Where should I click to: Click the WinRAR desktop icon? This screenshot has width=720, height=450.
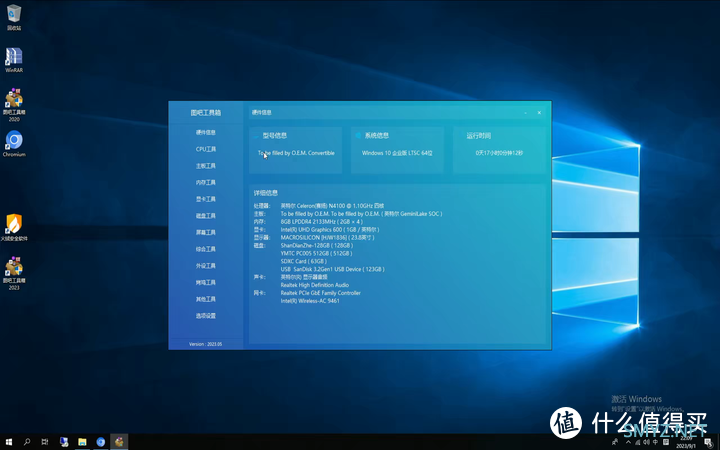[x=14, y=60]
